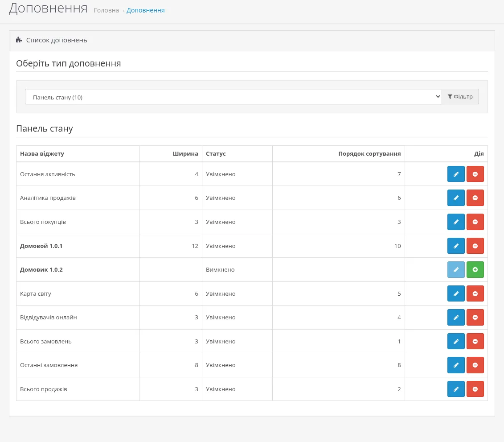Click the Назва віджету column header
This screenshot has width=504, height=442.
[42, 154]
